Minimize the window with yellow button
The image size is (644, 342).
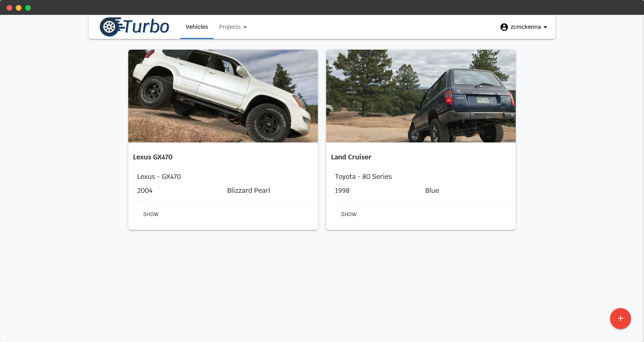[19, 8]
